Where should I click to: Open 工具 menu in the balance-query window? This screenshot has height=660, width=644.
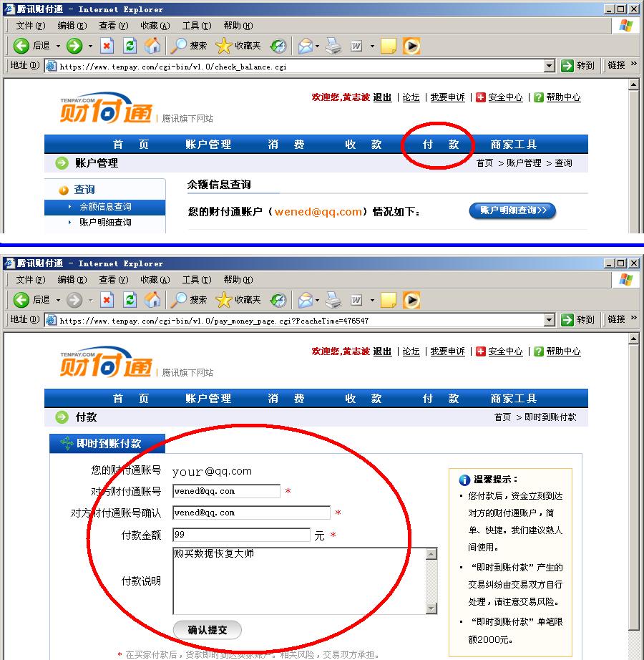click(x=197, y=26)
